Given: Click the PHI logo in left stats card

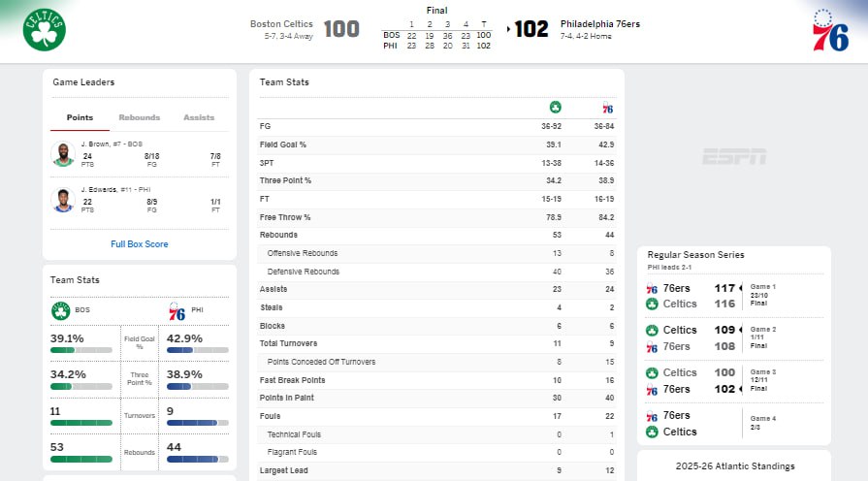Looking at the screenshot, I should [177, 310].
